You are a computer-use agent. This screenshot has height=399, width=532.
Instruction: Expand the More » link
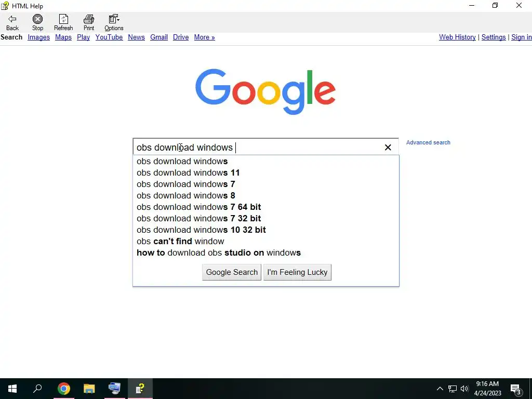click(x=205, y=37)
